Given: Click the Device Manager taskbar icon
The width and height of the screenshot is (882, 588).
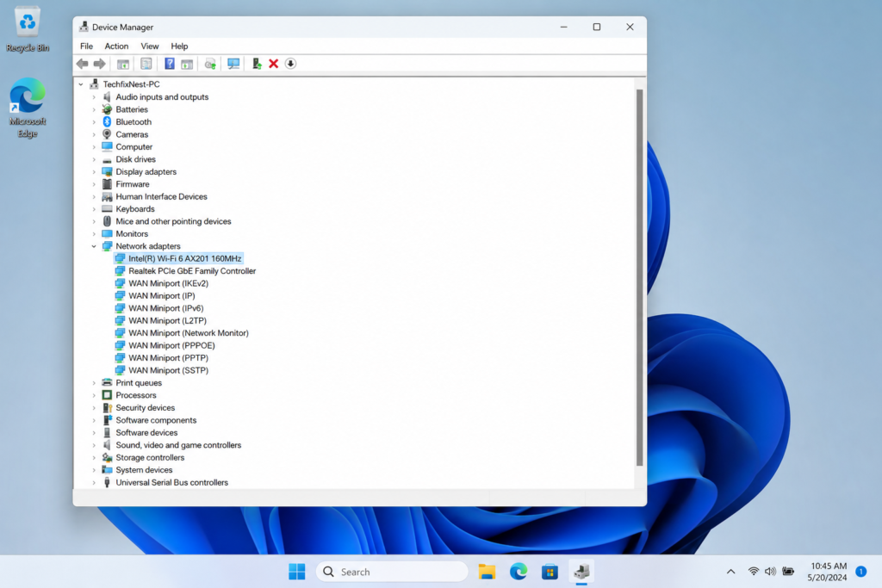Looking at the screenshot, I should pos(581,572).
